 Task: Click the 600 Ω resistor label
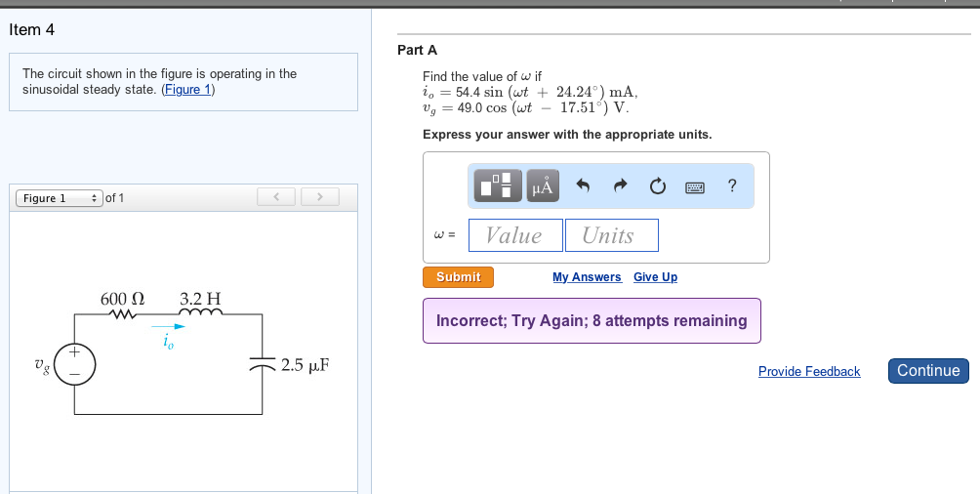tap(123, 299)
